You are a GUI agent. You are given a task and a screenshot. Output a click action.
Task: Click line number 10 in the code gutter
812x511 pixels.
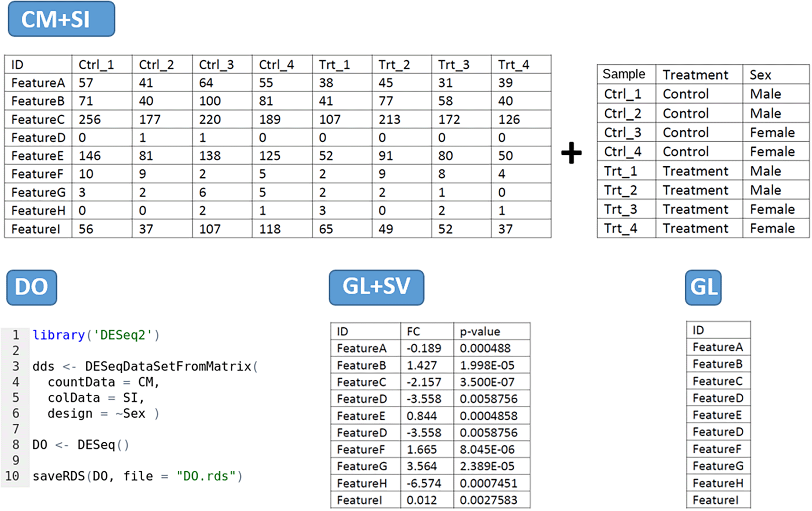pos(12,476)
